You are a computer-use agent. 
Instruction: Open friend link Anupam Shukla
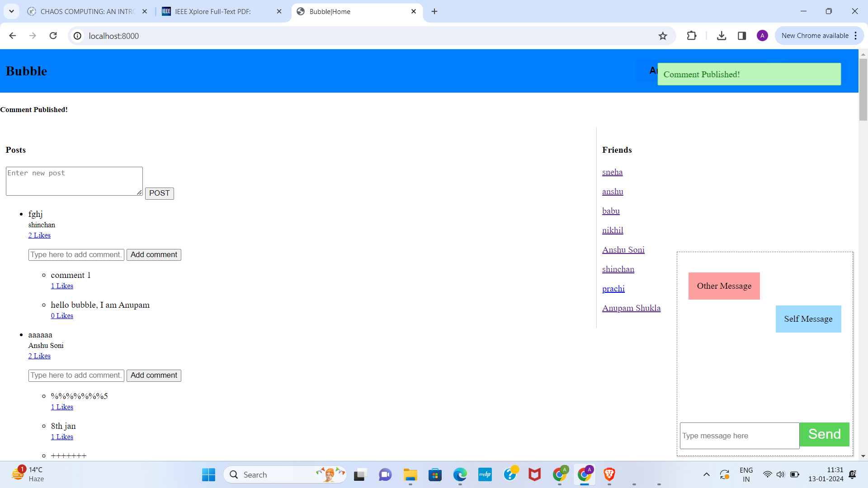tap(631, 308)
